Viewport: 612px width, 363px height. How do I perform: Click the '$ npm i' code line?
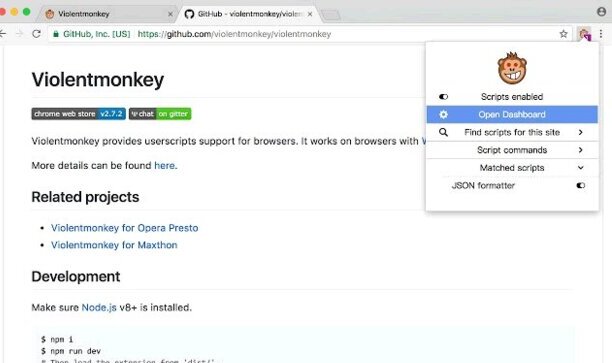tap(57, 339)
